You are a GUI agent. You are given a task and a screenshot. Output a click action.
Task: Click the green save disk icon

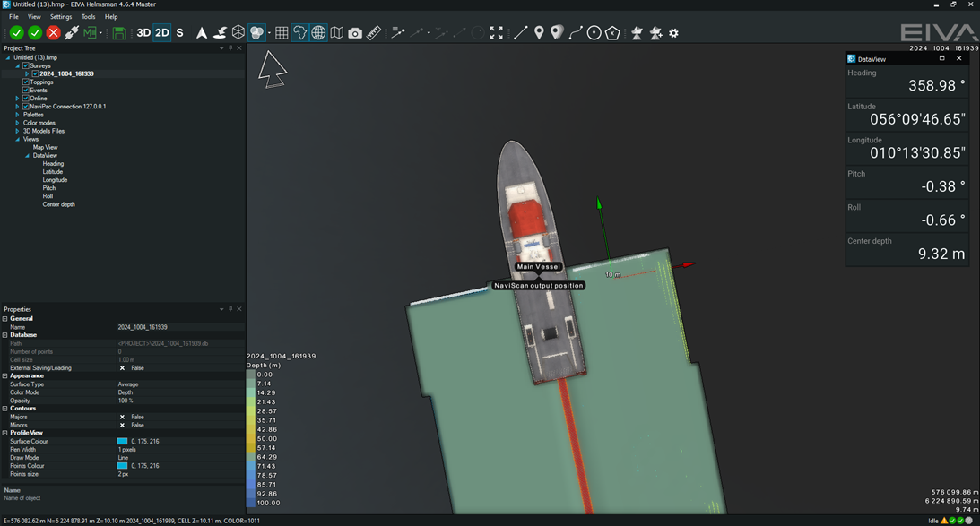(x=118, y=32)
